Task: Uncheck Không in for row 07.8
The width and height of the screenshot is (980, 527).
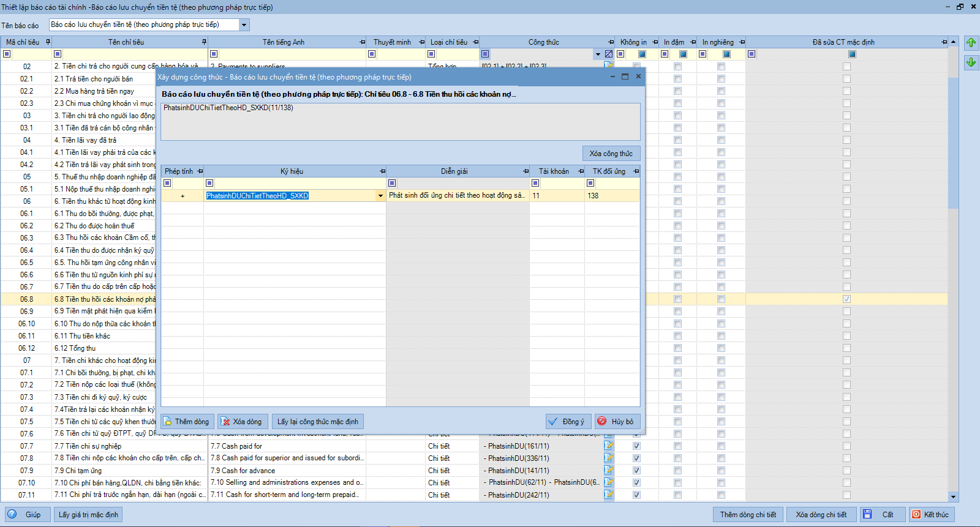Action: coord(636,458)
